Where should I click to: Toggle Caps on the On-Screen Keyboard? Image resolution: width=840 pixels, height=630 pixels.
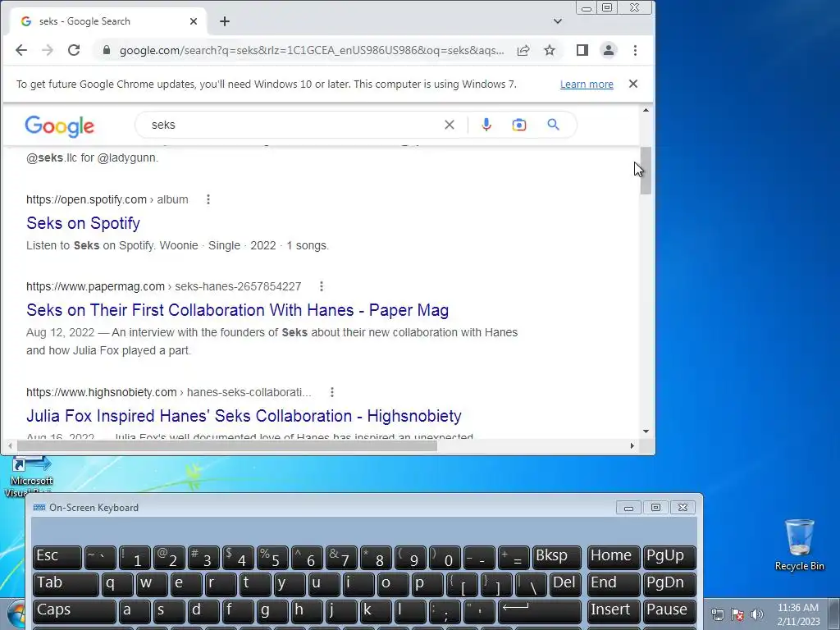[75, 610]
